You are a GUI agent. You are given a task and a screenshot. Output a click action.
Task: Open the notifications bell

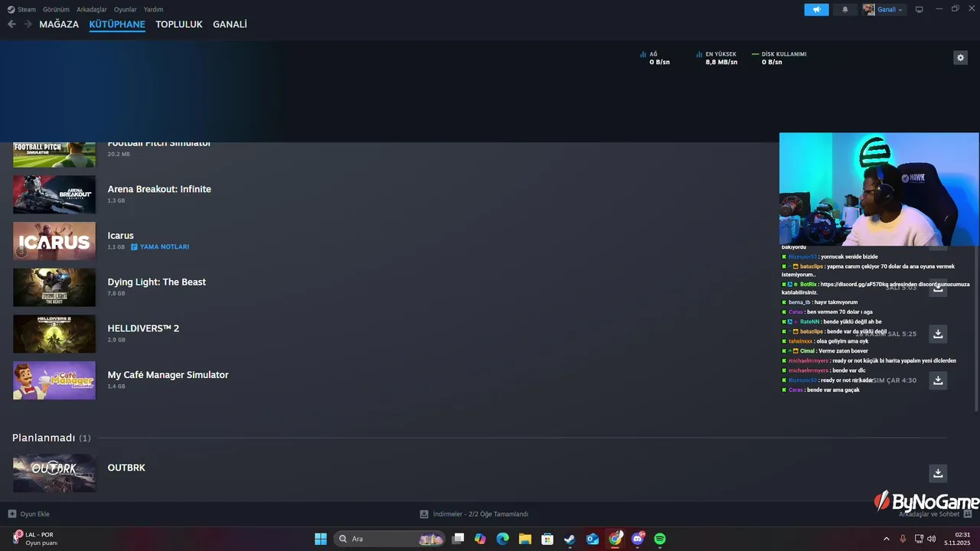[845, 9]
